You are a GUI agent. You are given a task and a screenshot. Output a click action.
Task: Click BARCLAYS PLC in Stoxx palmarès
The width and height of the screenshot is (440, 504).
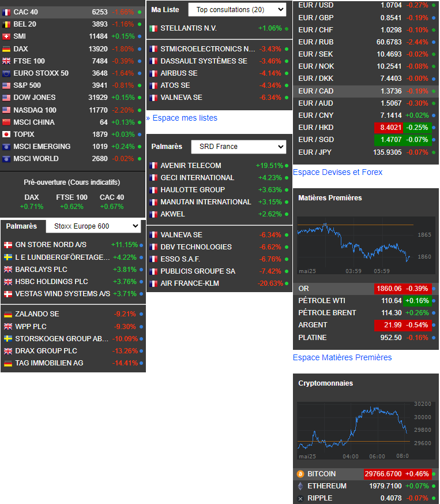point(41,270)
